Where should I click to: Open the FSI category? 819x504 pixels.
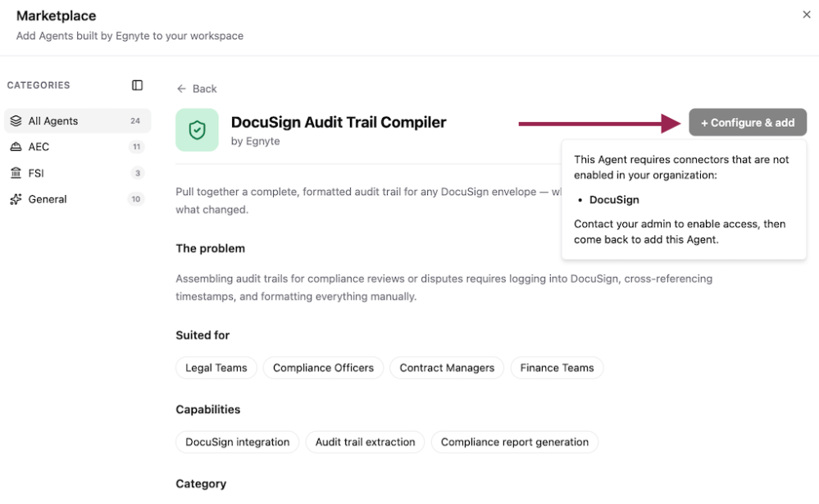[x=77, y=173]
